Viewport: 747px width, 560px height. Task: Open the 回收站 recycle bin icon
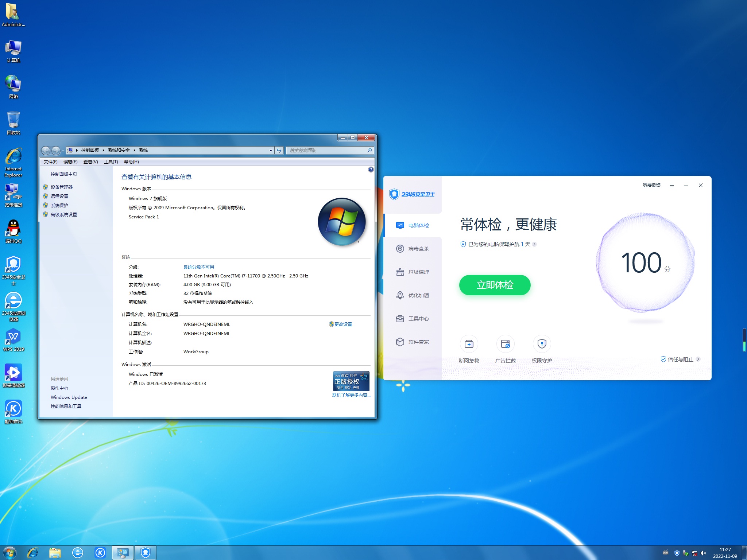(x=13, y=123)
